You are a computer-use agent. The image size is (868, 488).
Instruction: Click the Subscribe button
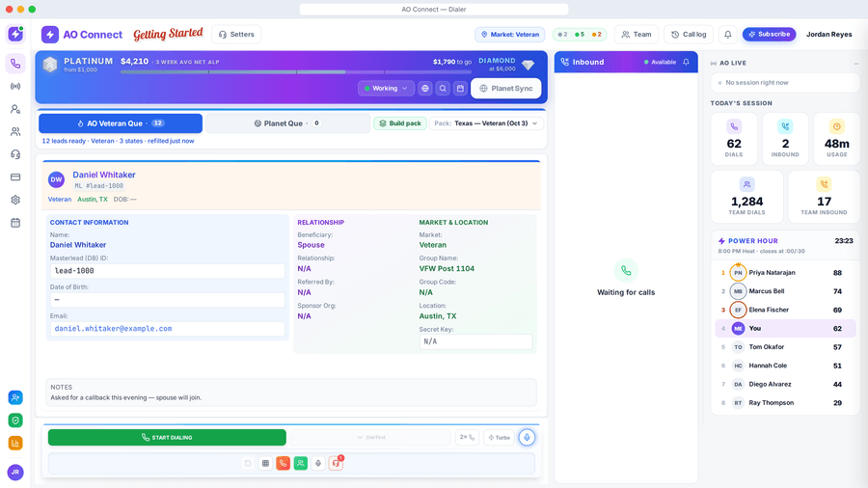click(x=769, y=35)
